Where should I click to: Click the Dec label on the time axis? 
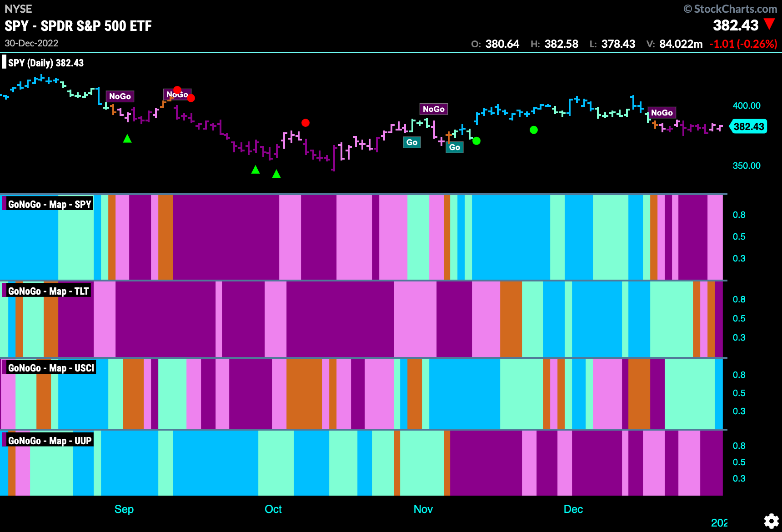pyautogui.click(x=573, y=509)
